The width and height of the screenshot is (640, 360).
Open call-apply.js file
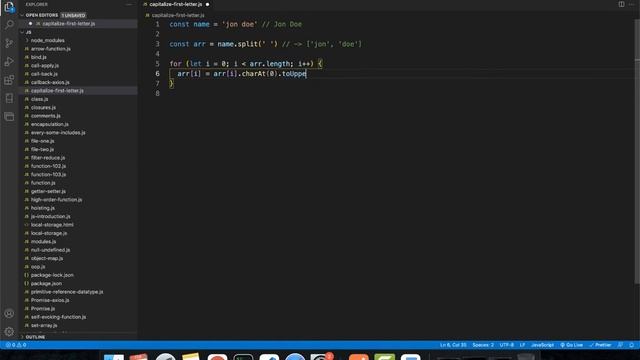tap(45, 66)
